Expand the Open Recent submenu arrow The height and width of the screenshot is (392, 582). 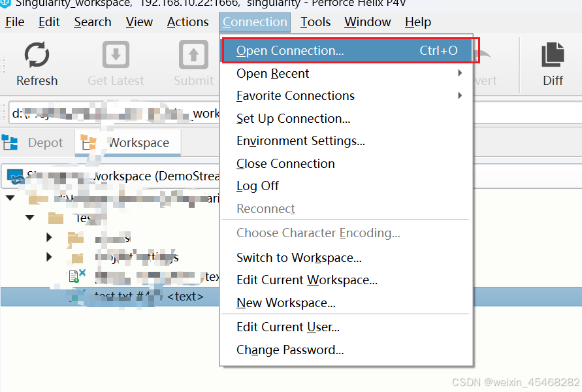click(460, 73)
